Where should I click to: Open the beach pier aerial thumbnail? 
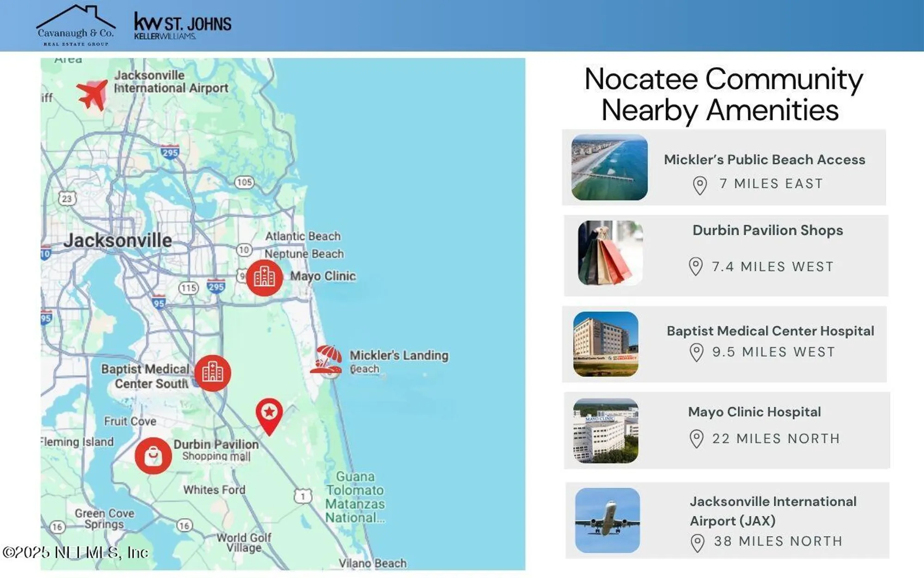609,167
